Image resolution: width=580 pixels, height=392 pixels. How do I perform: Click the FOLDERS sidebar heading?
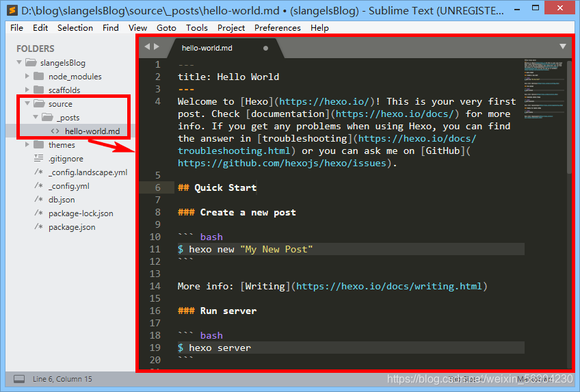click(35, 49)
